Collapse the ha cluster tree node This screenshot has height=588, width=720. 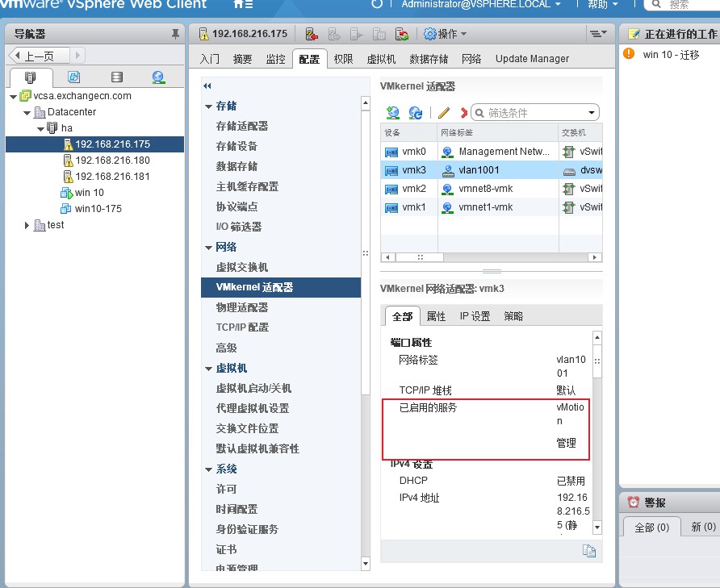[x=41, y=129]
